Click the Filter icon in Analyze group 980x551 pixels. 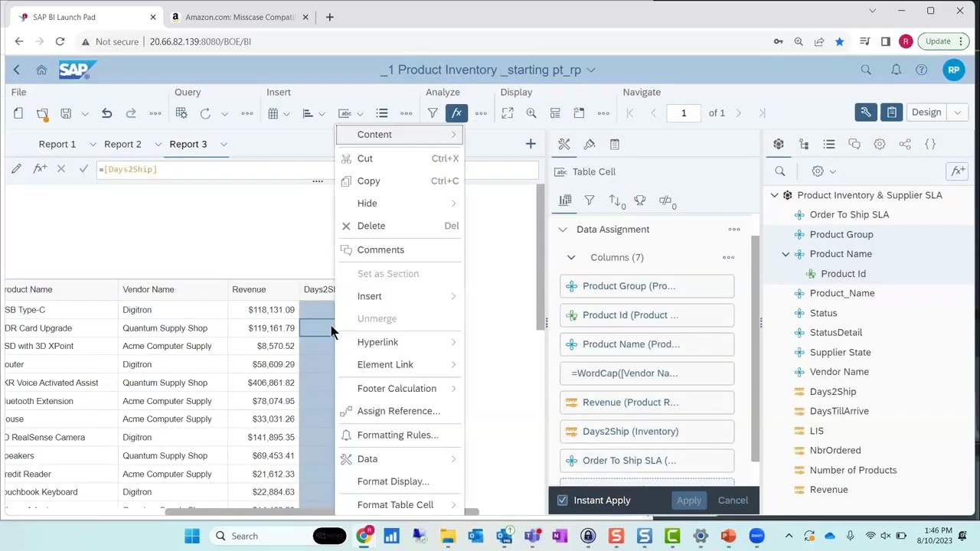point(433,113)
